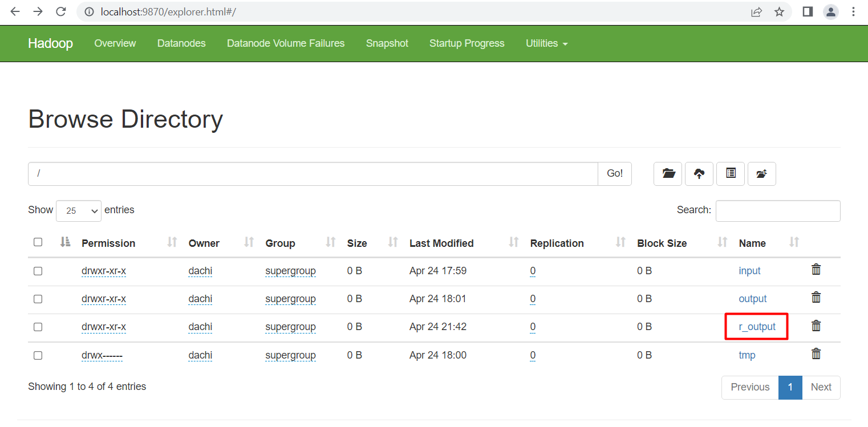This screenshot has height=427, width=868.
Task: Open the r_output directory link
Action: pyautogui.click(x=757, y=326)
